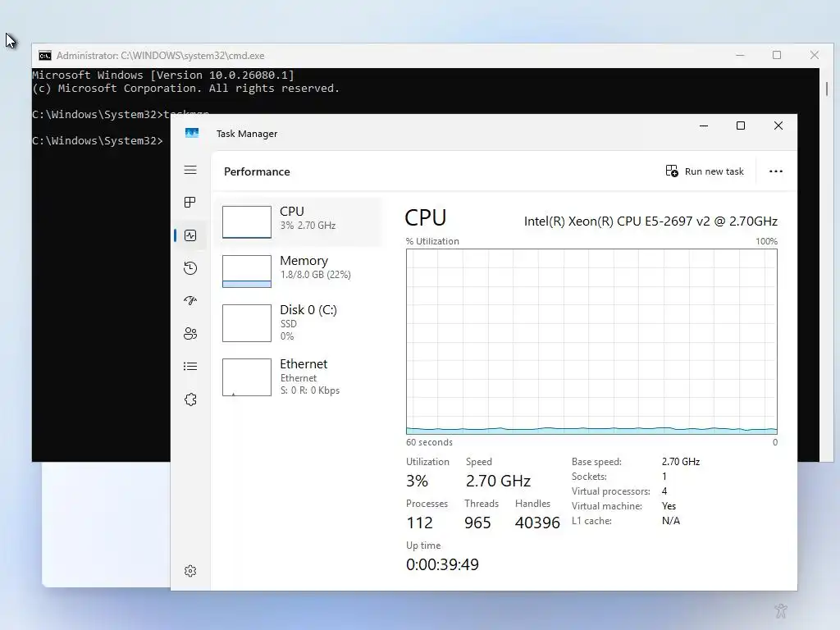Open Services puzzle sidebar icon

190,399
